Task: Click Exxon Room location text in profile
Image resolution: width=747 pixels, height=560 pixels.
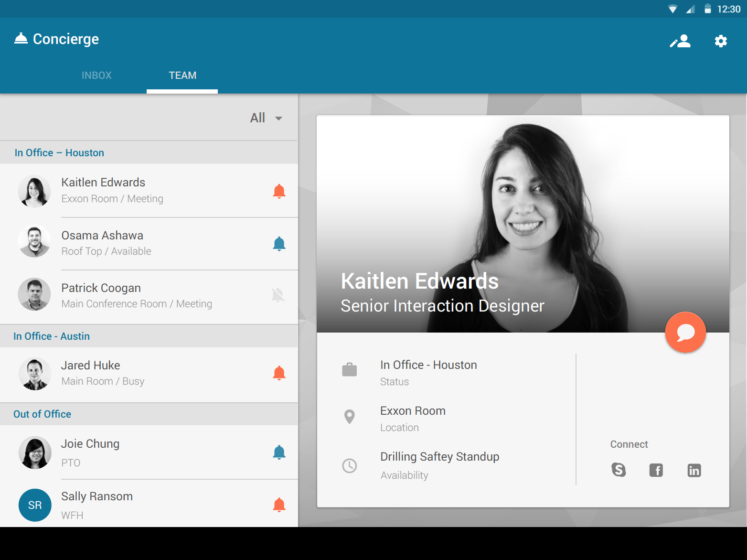Action: (x=413, y=410)
